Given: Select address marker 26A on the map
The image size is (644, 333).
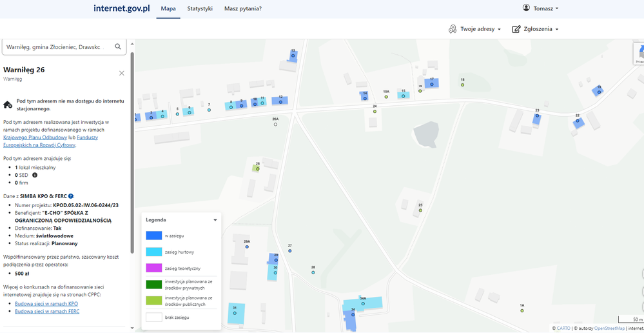Looking at the screenshot, I should tap(275, 124).
